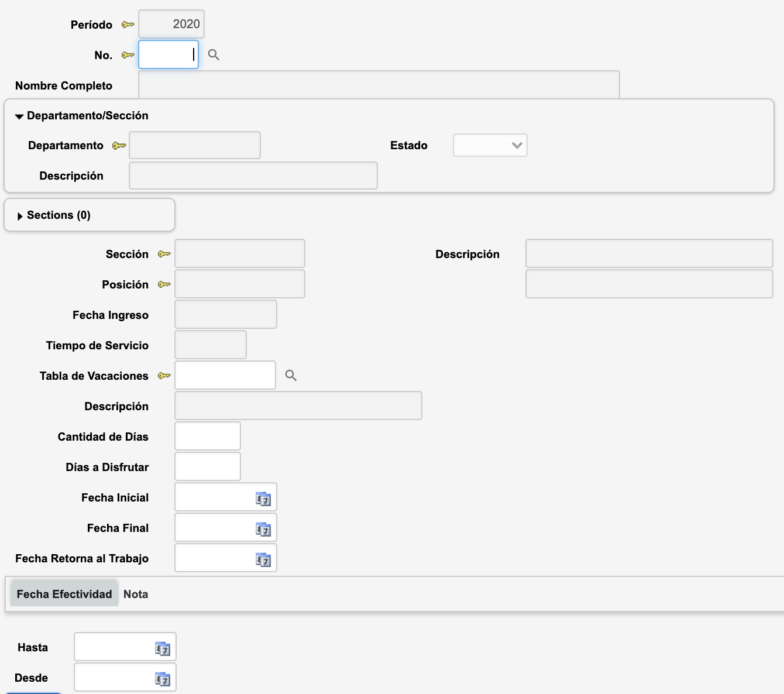Viewport: 784px width, 694px height.
Task: Open the Fecha Final calendar picker
Action: coord(263,529)
